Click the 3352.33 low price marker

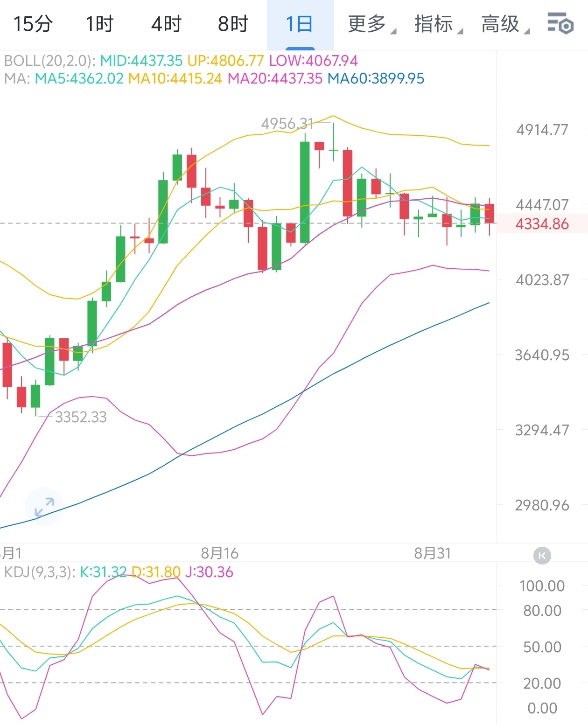coord(81,417)
